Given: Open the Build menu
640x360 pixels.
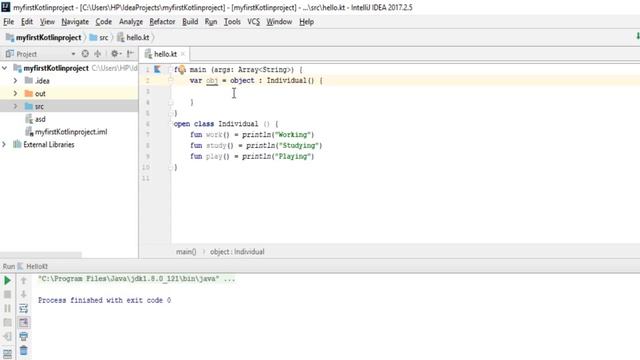Looking at the screenshot, I should (190, 22).
